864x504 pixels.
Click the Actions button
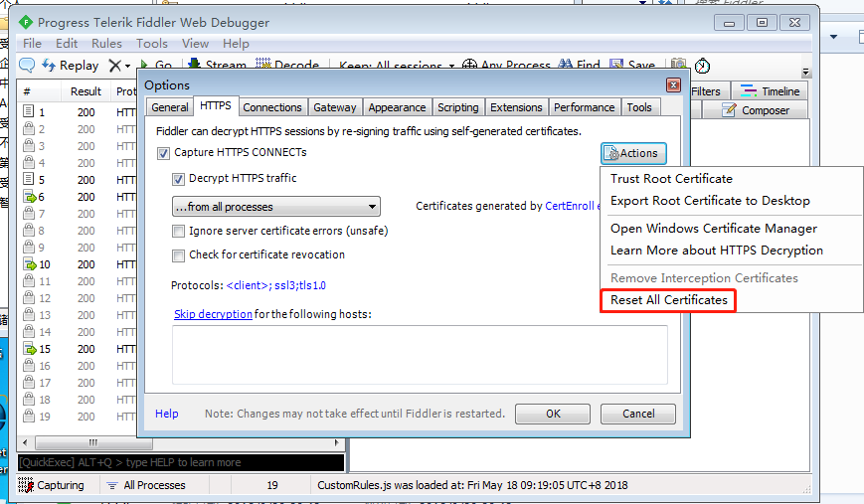coord(633,153)
